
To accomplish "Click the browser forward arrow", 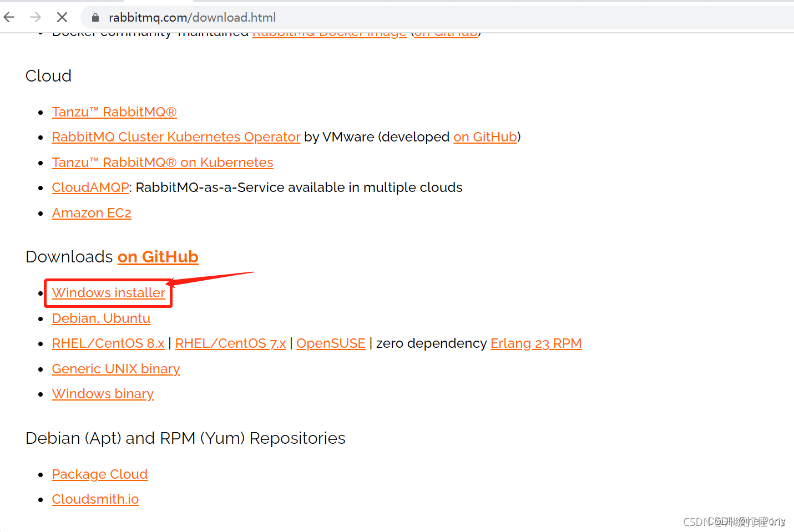I will click(x=36, y=17).
